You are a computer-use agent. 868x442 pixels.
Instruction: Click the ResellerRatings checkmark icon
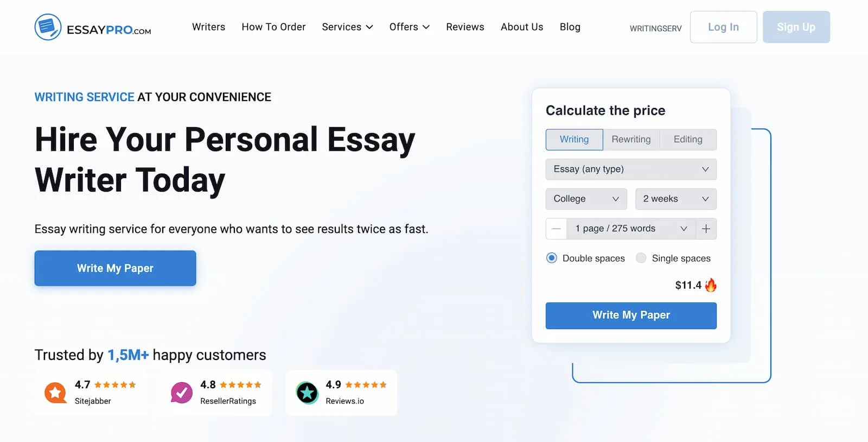[x=181, y=393]
